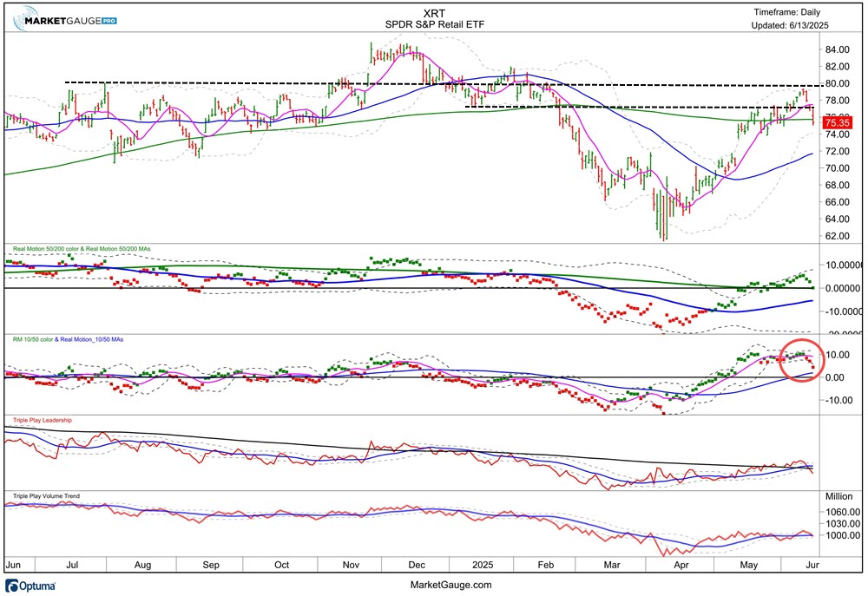Select the XRT ticker symbol title

435,12
